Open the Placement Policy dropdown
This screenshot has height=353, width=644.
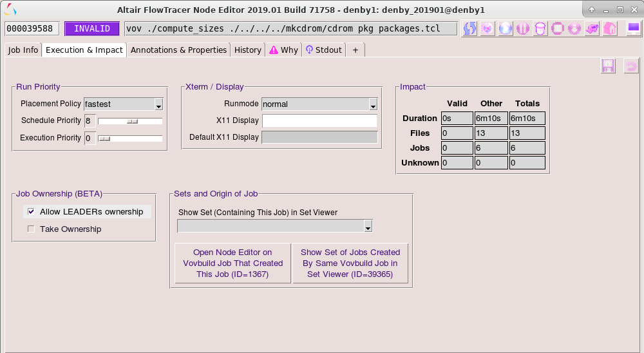[158, 104]
